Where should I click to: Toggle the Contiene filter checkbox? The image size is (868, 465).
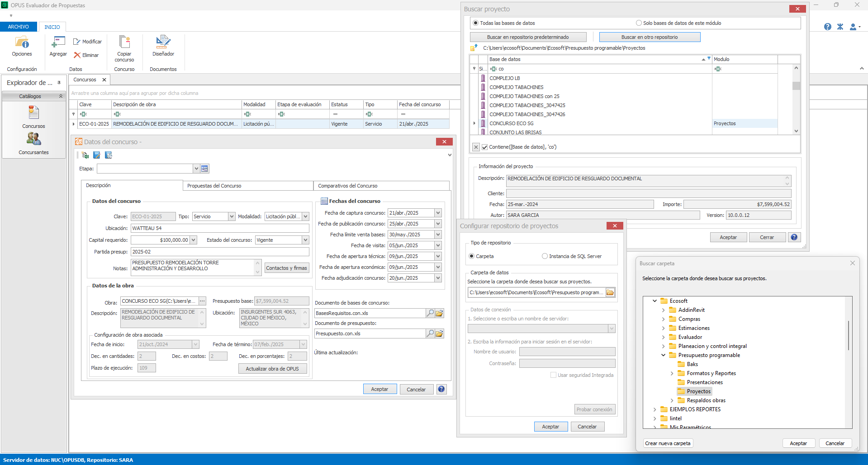484,147
